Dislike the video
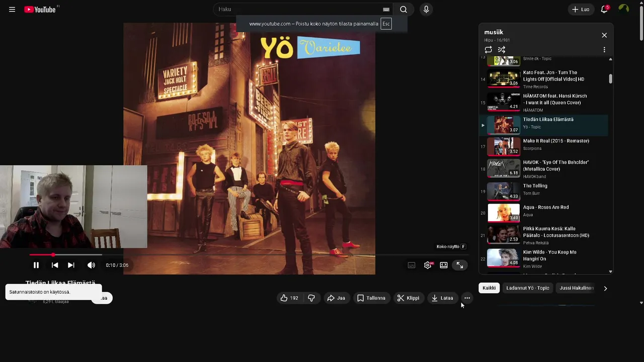 coord(311,298)
